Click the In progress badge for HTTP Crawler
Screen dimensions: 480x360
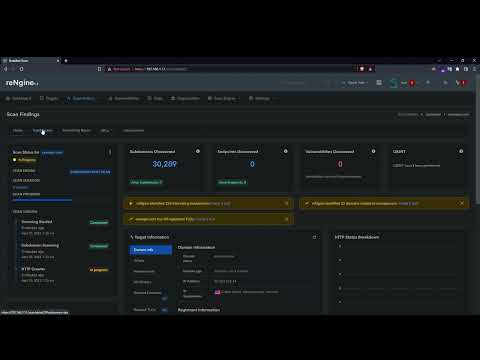click(x=99, y=270)
